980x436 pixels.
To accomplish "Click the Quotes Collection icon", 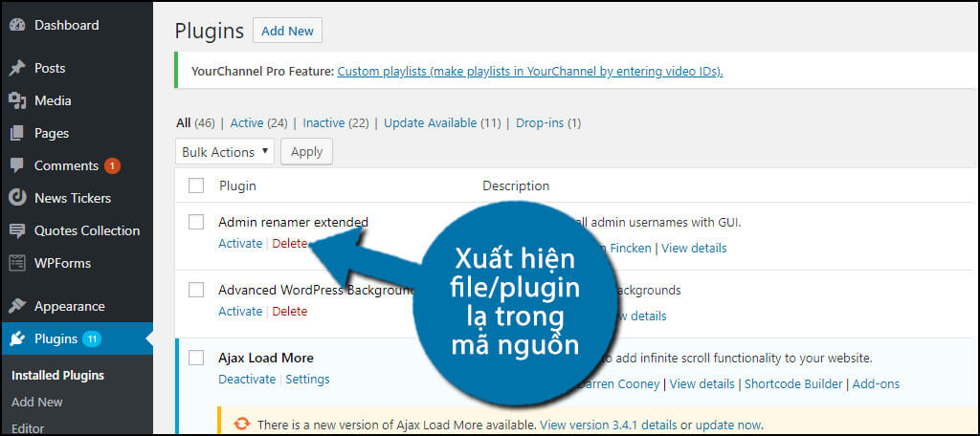I will (x=17, y=230).
